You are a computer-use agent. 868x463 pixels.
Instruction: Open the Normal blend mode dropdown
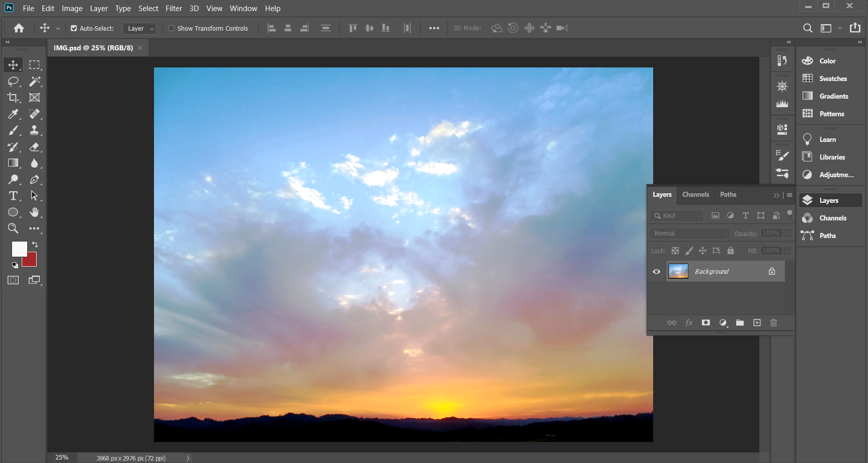click(689, 234)
